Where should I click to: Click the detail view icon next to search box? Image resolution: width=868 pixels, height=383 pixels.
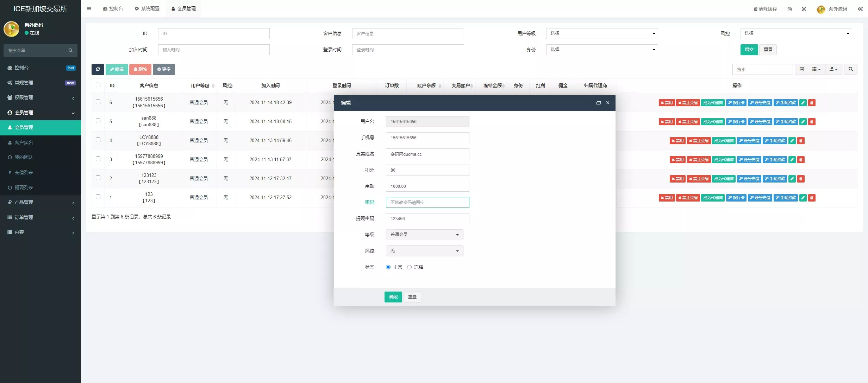pos(802,69)
